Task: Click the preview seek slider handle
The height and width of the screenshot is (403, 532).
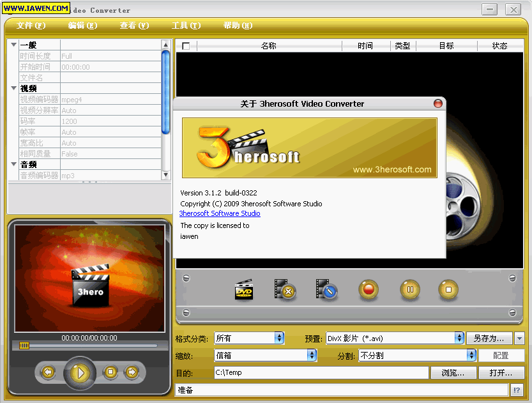Action: [x=24, y=346]
